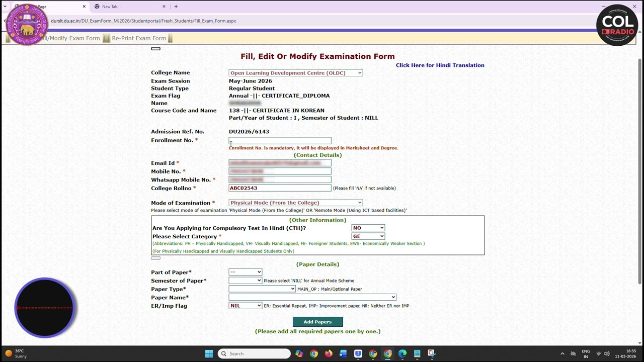Open the ER/Imp Flag dropdown
The width and height of the screenshot is (644, 362).
pyautogui.click(x=245, y=306)
